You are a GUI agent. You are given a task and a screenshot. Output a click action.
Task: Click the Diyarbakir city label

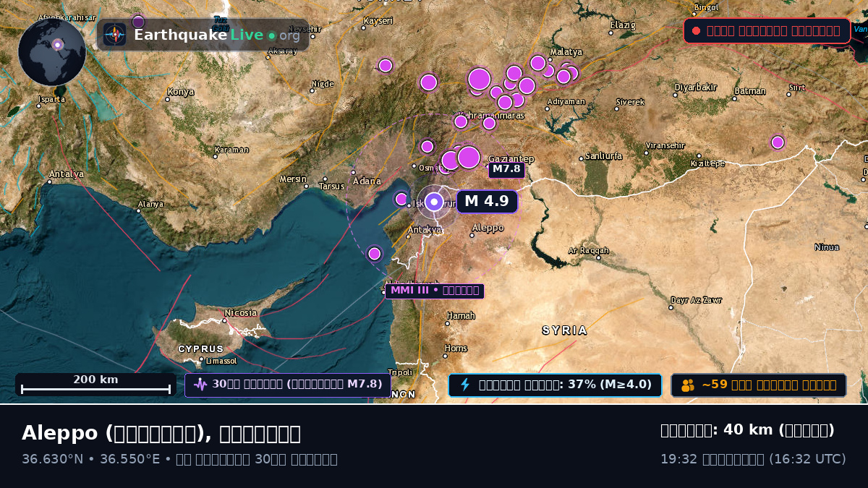click(x=695, y=87)
